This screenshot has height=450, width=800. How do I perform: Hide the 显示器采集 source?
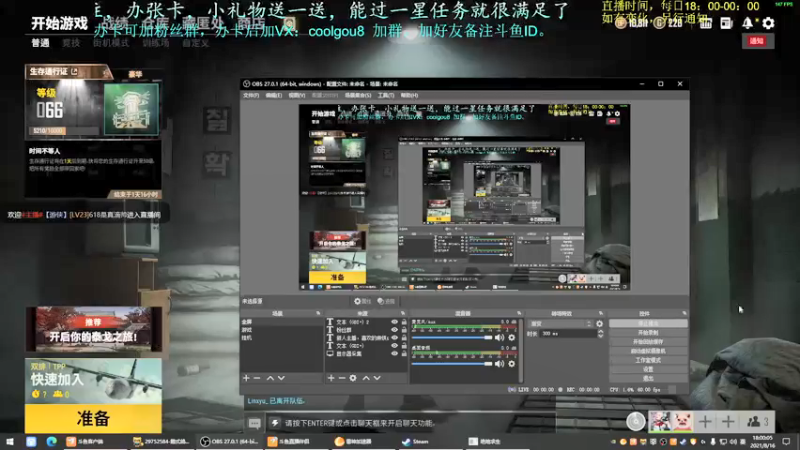pyautogui.click(x=394, y=353)
